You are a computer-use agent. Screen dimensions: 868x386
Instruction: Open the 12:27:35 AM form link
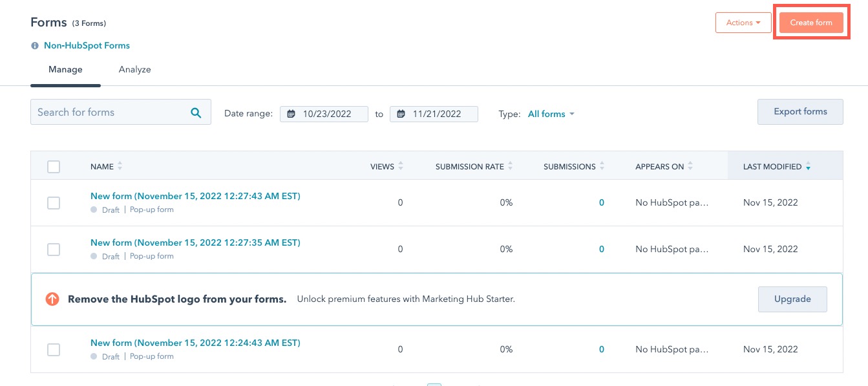click(x=195, y=242)
